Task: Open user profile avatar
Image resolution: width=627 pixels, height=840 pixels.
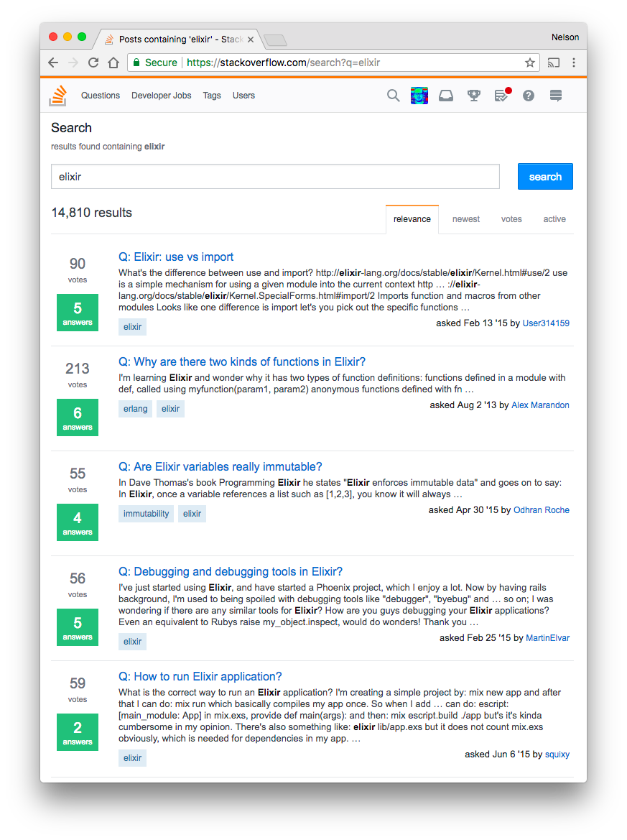Action: pyautogui.click(x=419, y=96)
